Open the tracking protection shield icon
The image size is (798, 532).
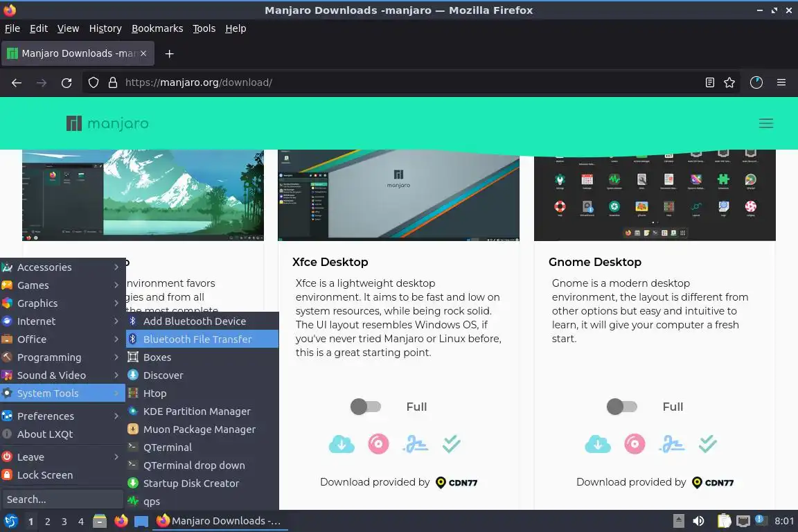tap(93, 82)
